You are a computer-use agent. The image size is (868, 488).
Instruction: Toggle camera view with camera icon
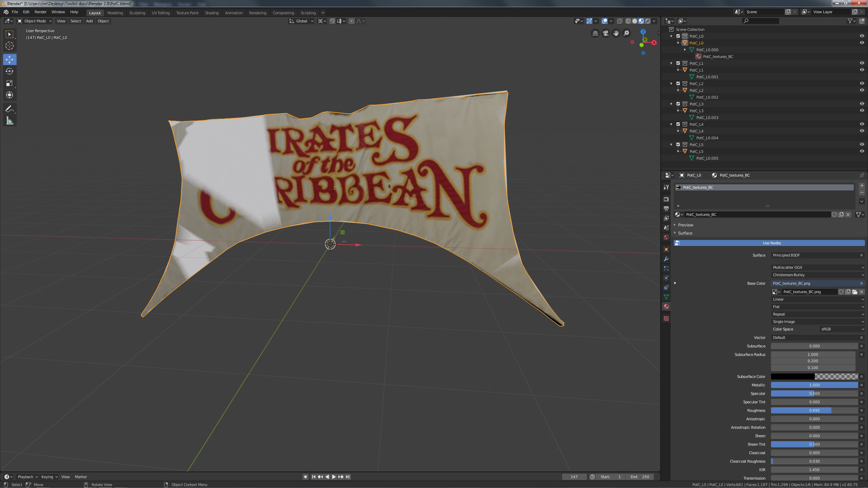click(606, 33)
